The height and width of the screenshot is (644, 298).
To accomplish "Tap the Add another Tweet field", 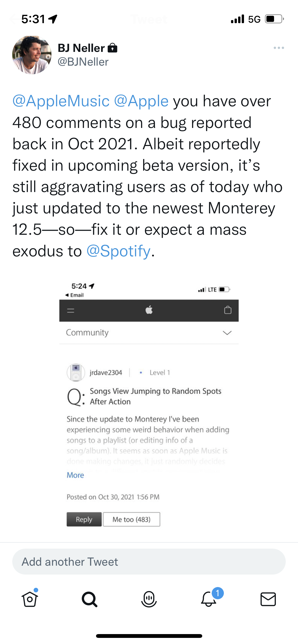I will [x=149, y=562].
